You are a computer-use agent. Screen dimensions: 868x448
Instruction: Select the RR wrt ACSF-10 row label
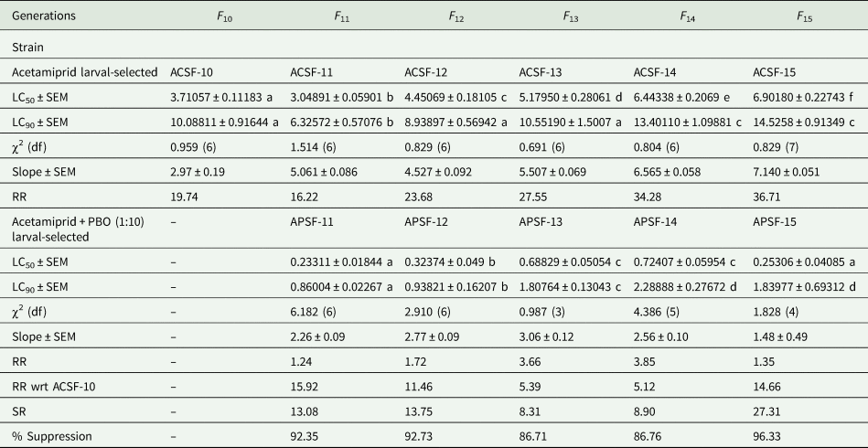(54, 387)
